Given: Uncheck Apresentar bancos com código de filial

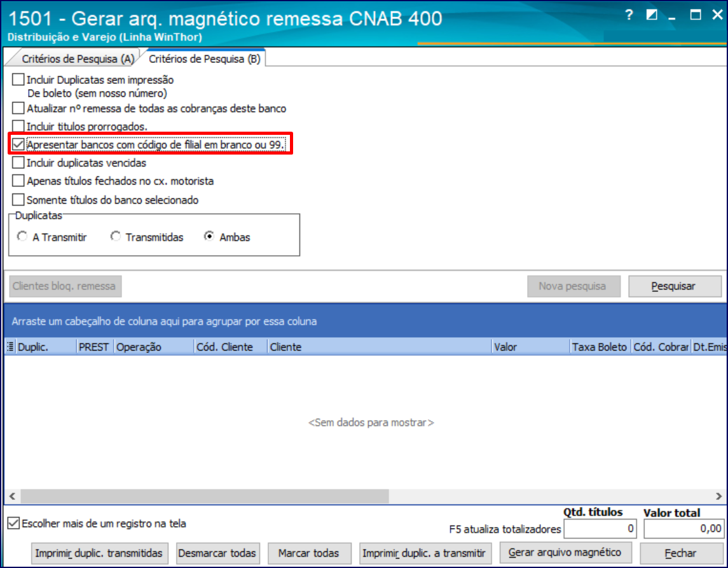Looking at the screenshot, I should [x=18, y=144].
